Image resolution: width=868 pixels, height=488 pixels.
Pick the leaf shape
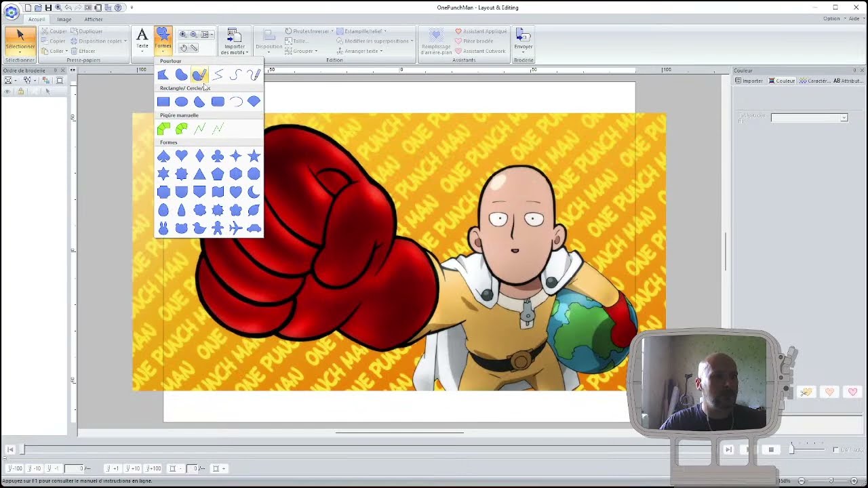click(254, 210)
